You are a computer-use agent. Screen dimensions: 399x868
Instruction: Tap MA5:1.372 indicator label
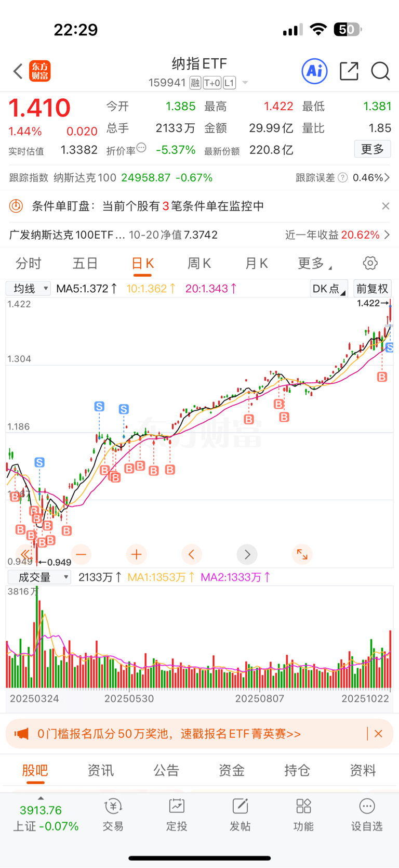[86, 289]
